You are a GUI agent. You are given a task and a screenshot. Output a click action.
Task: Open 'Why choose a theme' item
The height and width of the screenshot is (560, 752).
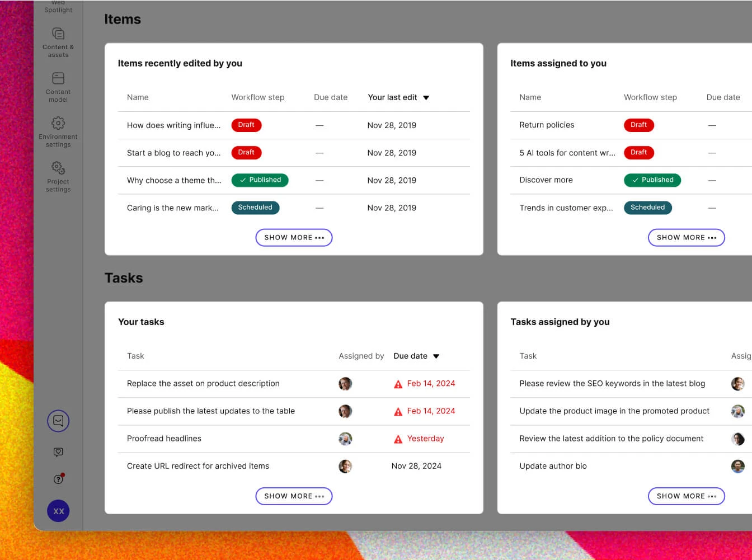pos(174,180)
